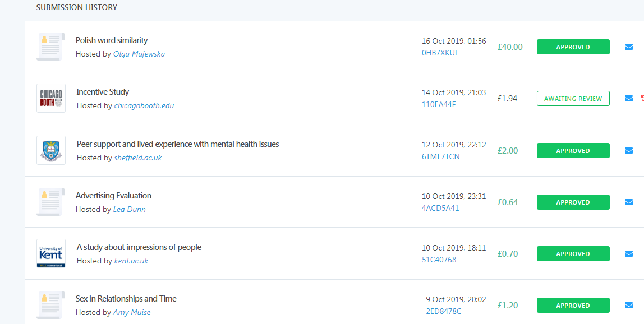
Task: Click the date 16 Oct 2019, 01:56
Action: 454,41
